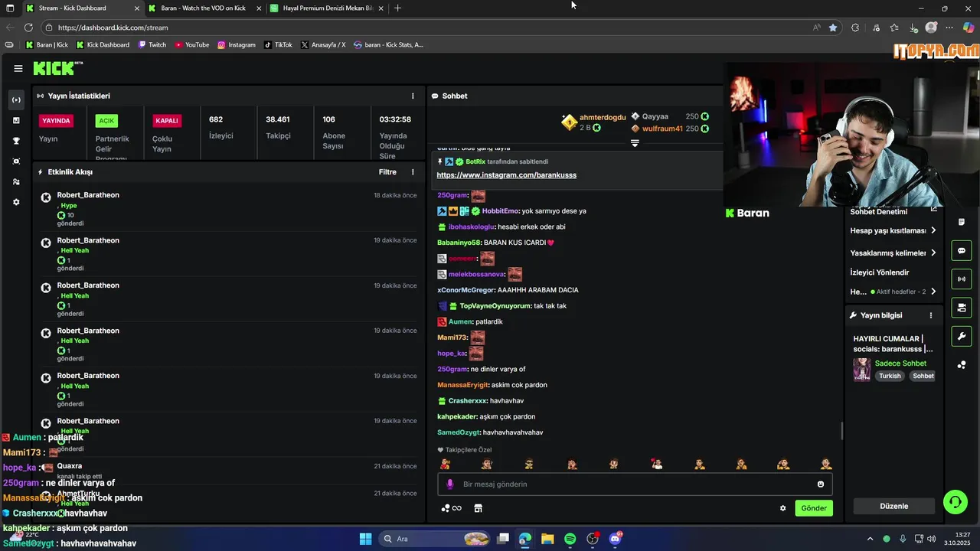This screenshot has height=551, width=980.
Task: Switch to Hayal Premium Denizli tab
Action: click(x=327, y=8)
